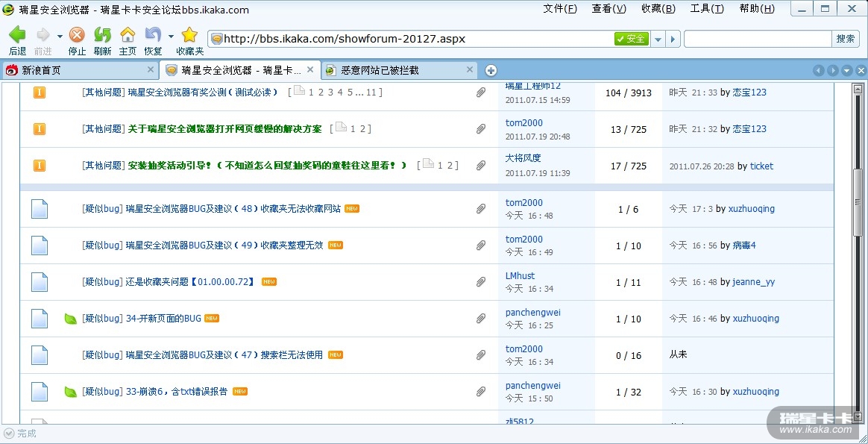Click the address bar URL field
Viewport: 868px width, 444px height.
[409, 39]
